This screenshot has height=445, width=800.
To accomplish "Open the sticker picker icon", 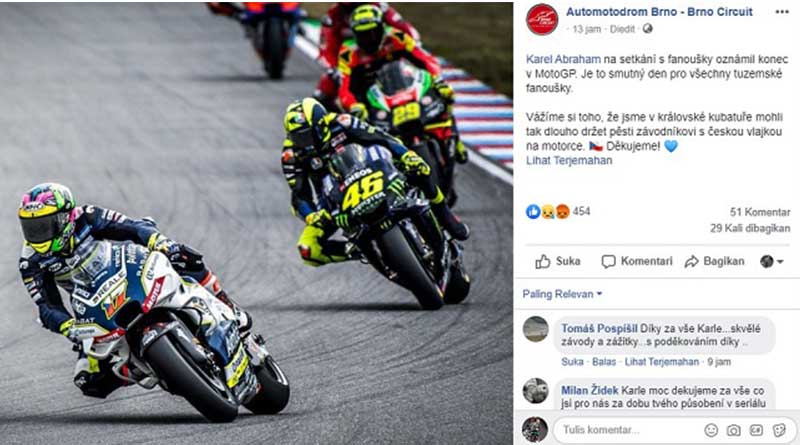I will 779,430.
